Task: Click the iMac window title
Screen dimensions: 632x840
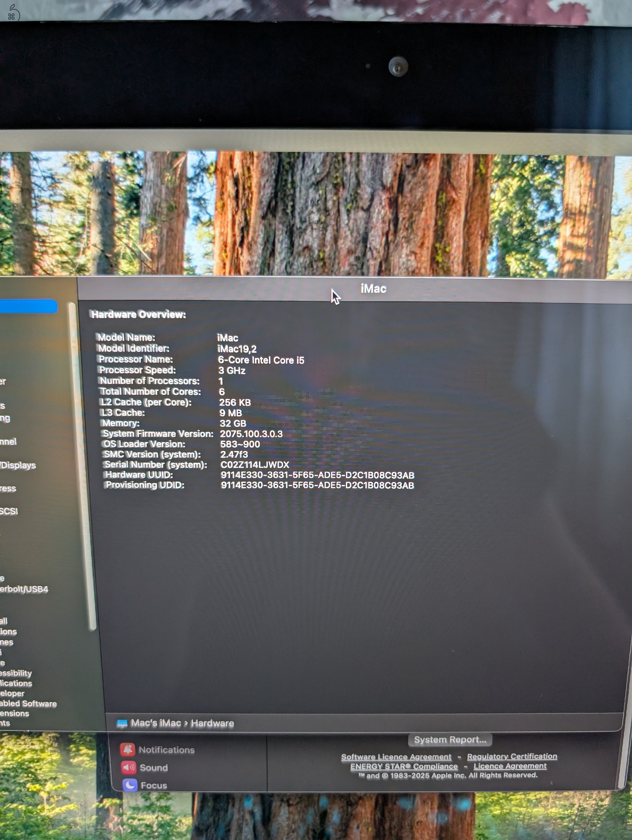Action: (373, 289)
